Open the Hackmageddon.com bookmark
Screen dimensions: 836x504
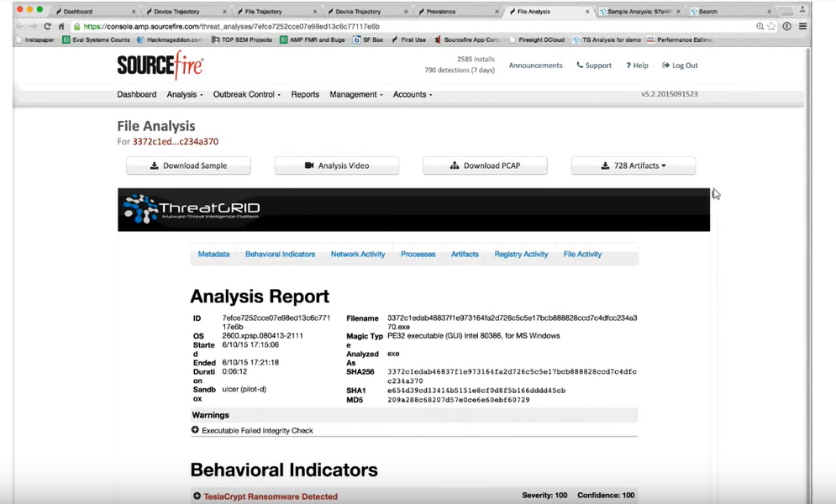tap(170, 40)
